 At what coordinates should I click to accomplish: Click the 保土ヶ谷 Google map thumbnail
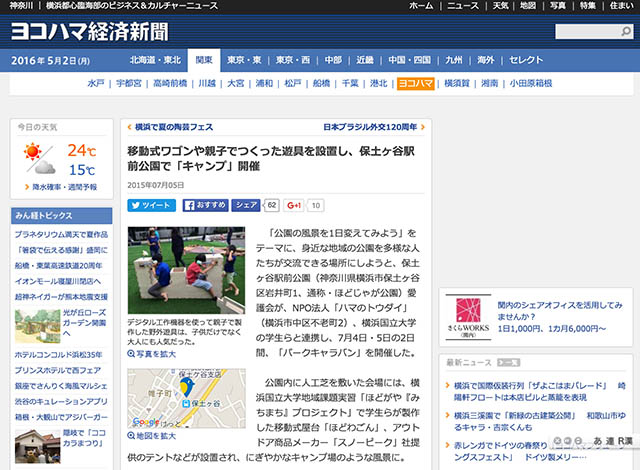pos(186,398)
